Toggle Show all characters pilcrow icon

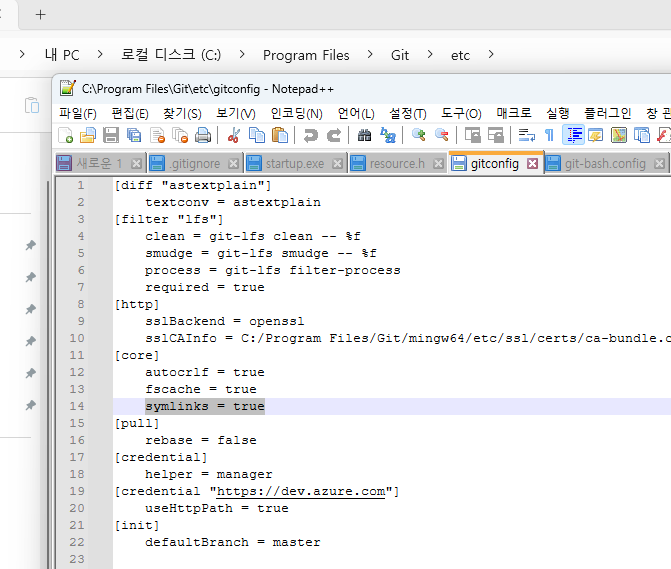pyautogui.click(x=549, y=136)
